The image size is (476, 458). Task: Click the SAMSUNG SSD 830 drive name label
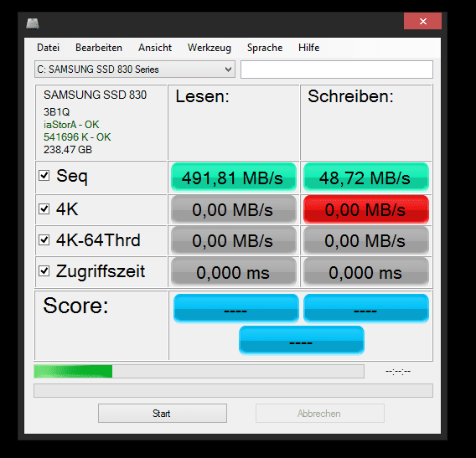95,95
